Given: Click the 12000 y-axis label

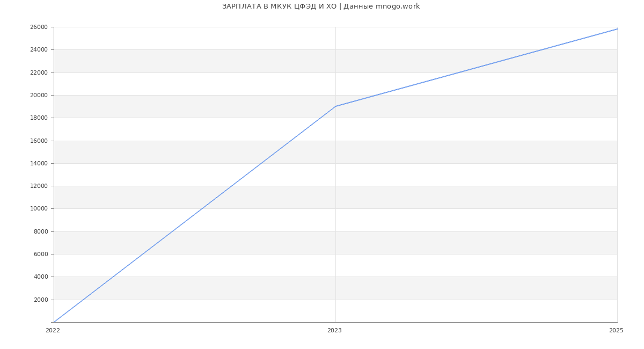Looking at the screenshot, I should tap(39, 186).
